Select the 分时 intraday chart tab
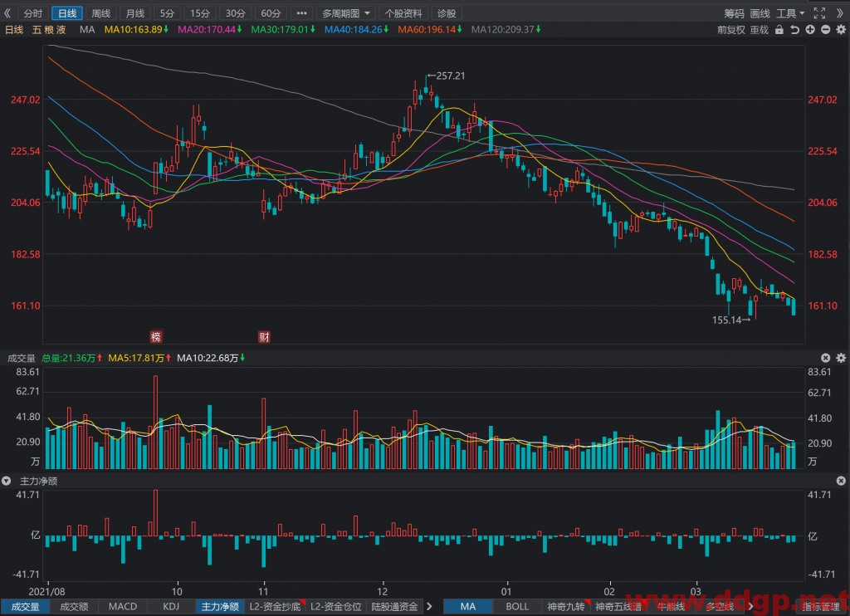The width and height of the screenshot is (850, 616). [33, 13]
